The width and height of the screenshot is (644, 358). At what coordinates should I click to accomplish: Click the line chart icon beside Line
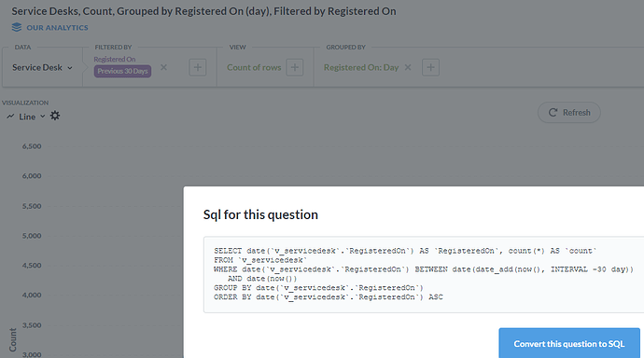[10, 117]
